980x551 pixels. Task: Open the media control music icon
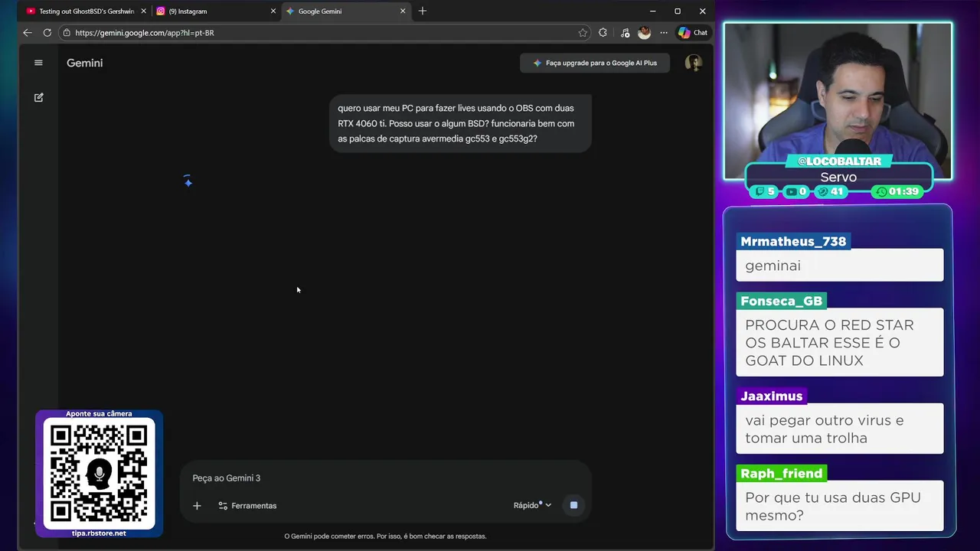(x=625, y=33)
